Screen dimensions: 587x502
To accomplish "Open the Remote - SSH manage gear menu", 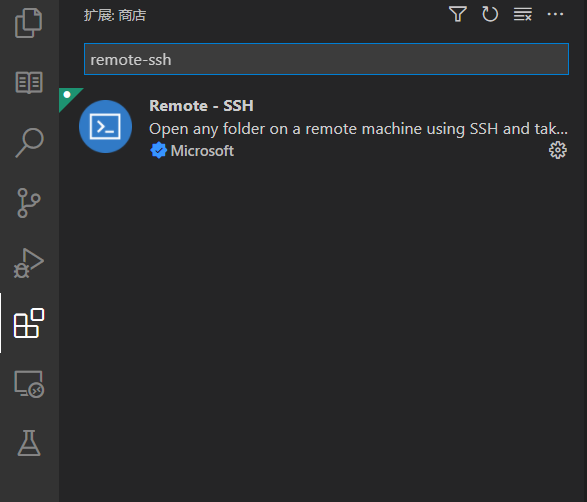I will pos(558,150).
